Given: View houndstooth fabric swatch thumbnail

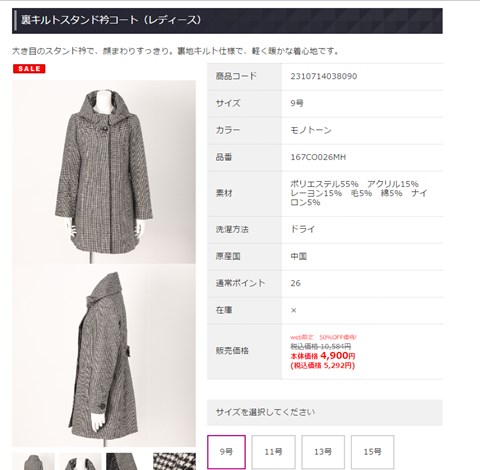Looking at the screenshot, I should tap(174, 461).
